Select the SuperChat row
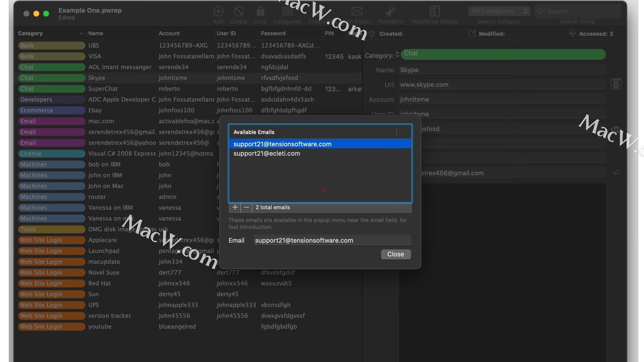 (189, 88)
